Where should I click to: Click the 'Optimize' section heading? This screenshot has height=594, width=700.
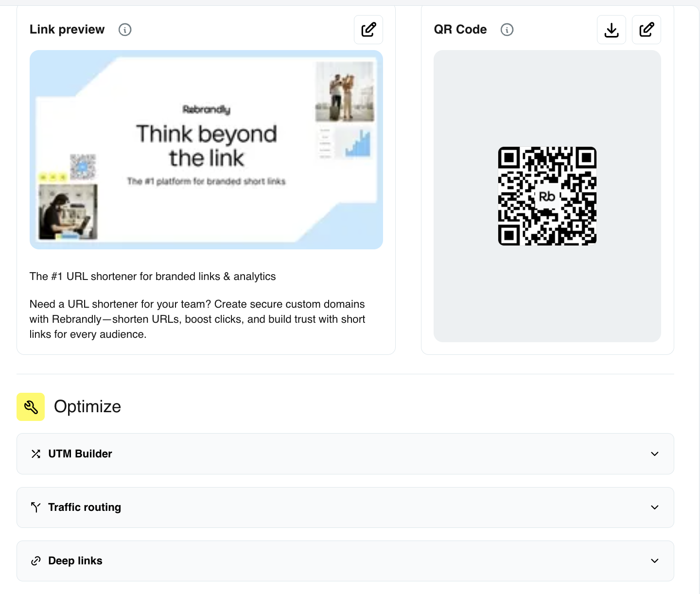tap(87, 407)
